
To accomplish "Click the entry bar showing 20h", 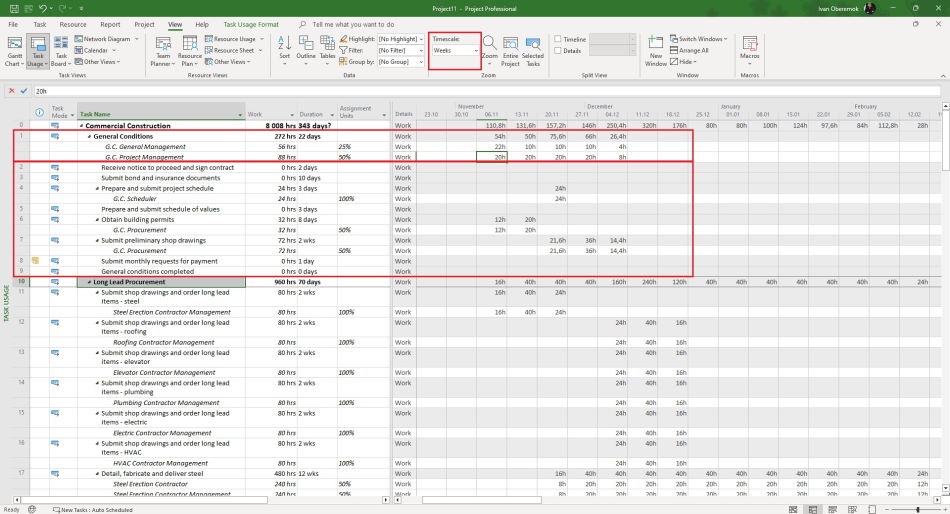I will point(487,91).
